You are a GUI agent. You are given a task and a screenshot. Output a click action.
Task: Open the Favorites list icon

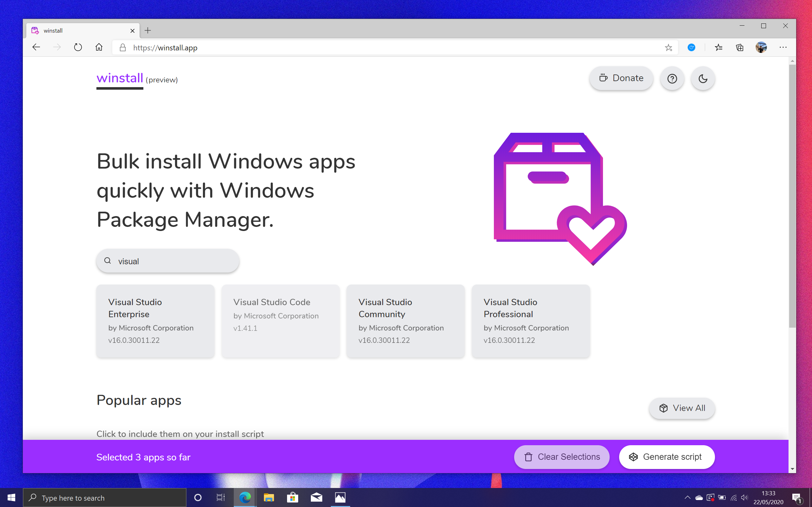coord(718,48)
